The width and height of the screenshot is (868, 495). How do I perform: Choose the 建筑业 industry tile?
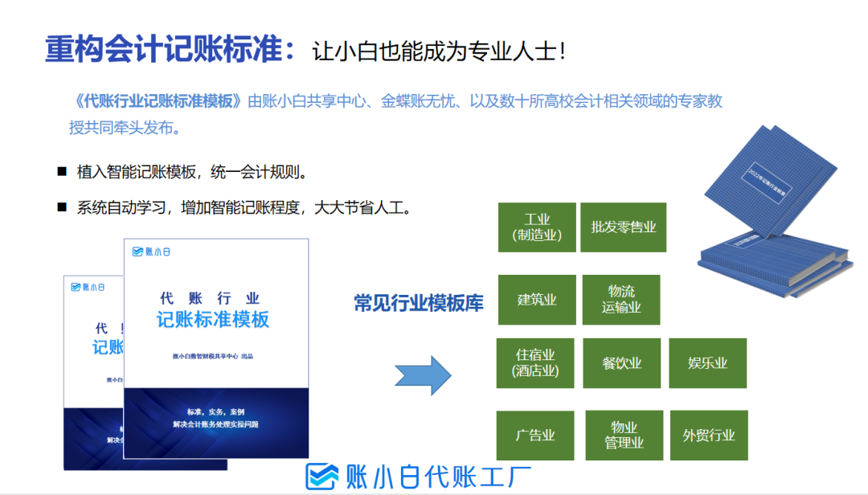(x=537, y=300)
